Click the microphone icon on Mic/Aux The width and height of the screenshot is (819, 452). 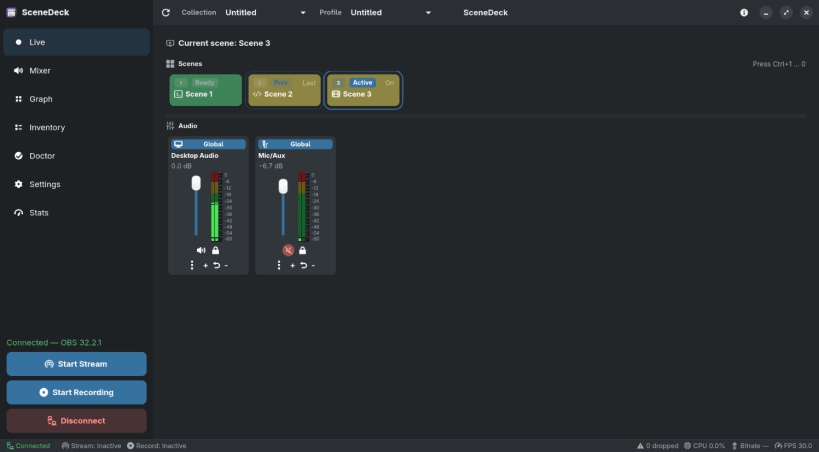point(265,144)
